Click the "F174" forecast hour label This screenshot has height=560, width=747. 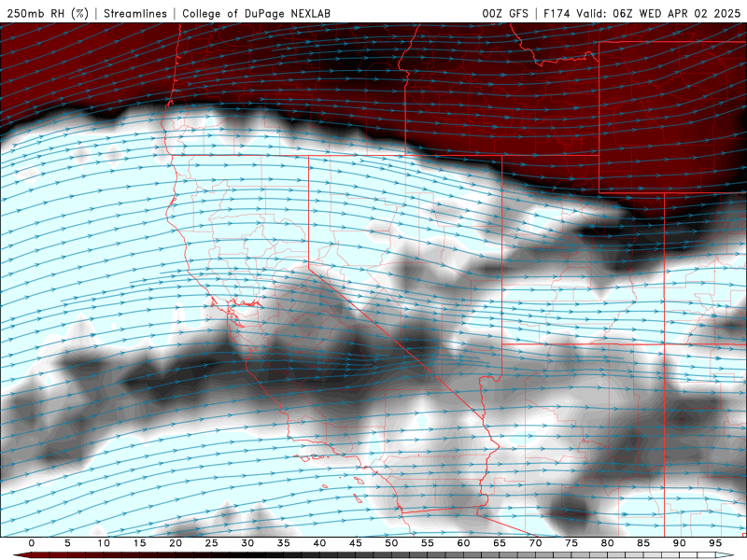click(557, 13)
